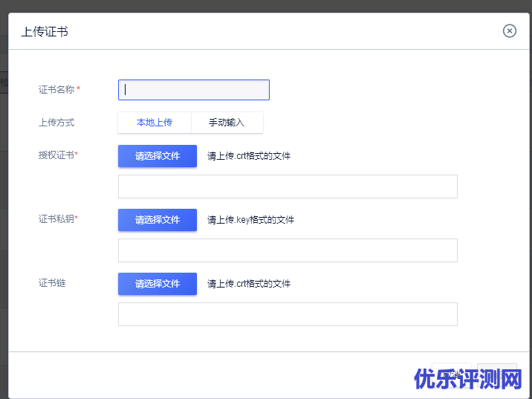This screenshot has height=399, width=532.
Task: Click the text box below 授权证书 file button
Action: pos(288,186)
